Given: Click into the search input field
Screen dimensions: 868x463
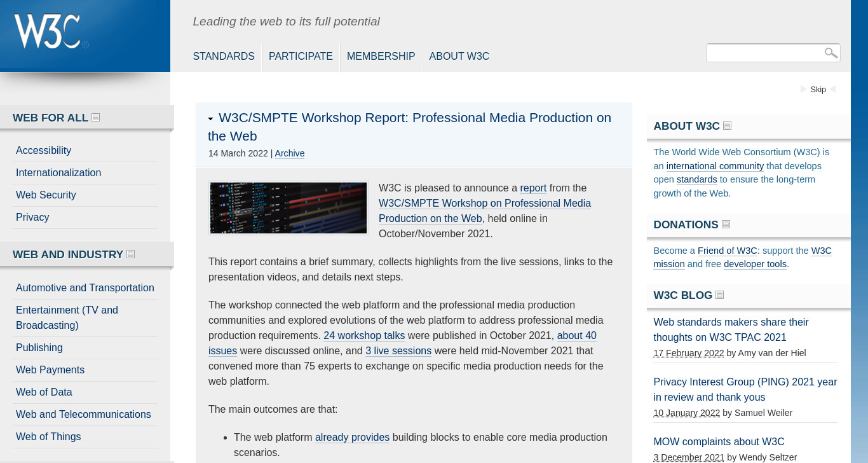Looking at the screenshot, I should [764, 53].
